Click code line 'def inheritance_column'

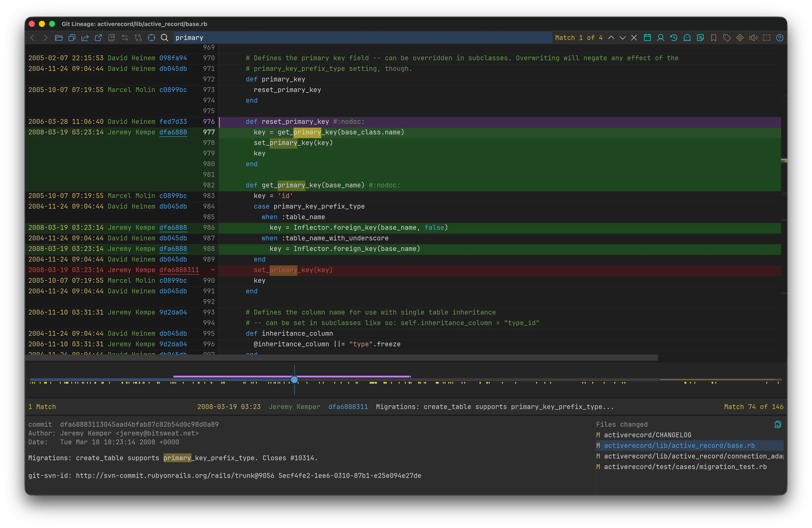pos(289,333)
